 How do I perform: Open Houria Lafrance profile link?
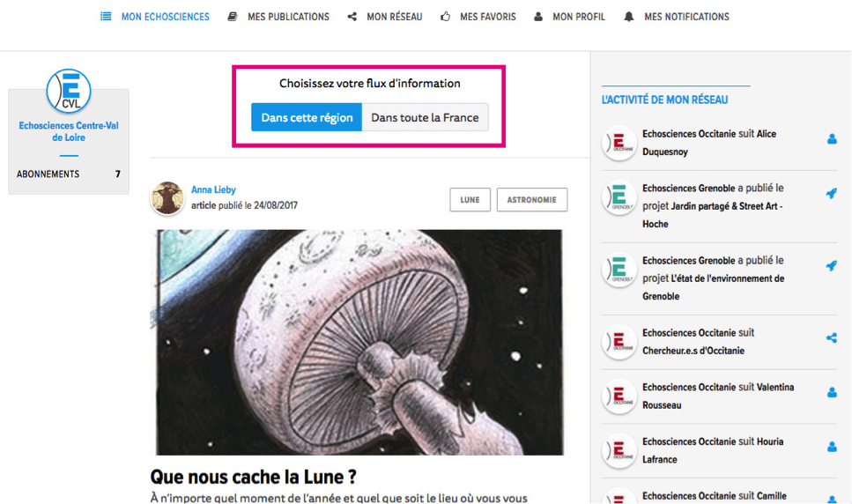pyautogui.click(x=713, y=450)
